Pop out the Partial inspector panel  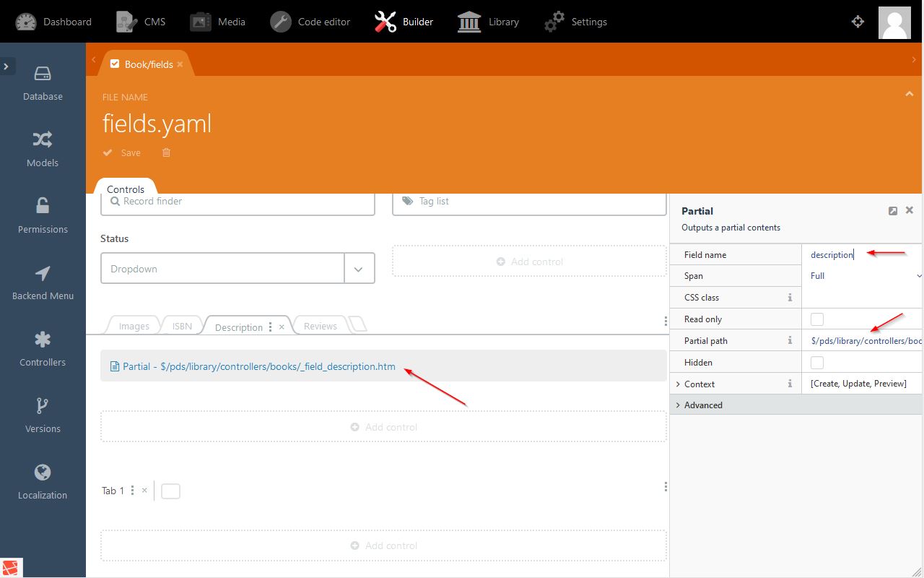point(893,211)
